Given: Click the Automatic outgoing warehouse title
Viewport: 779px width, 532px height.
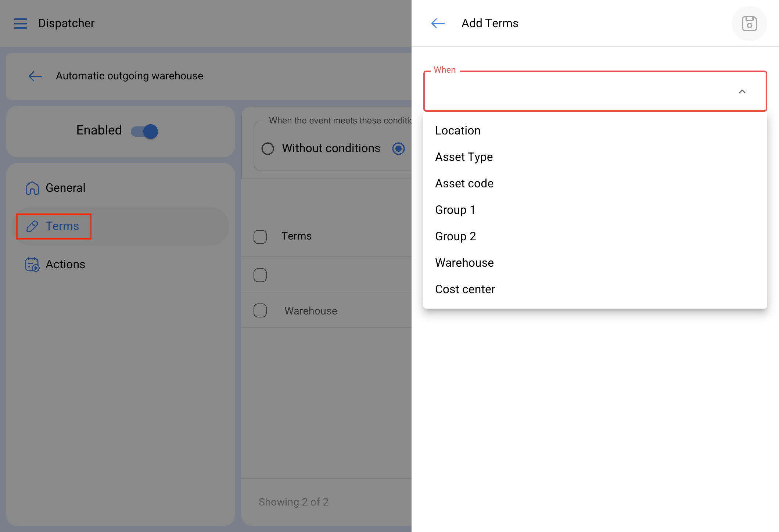Looking at the screenshot, I should [129, 76].
